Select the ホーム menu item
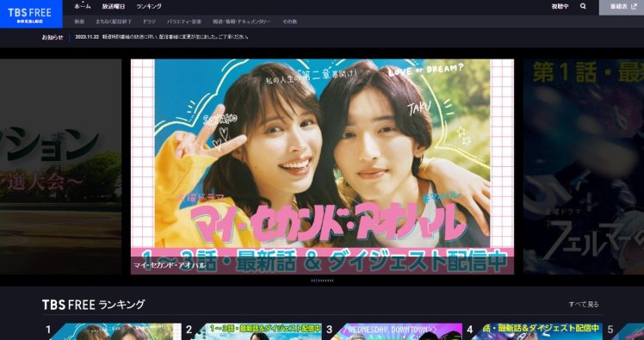644x340 pixels. tap(83, 7)
